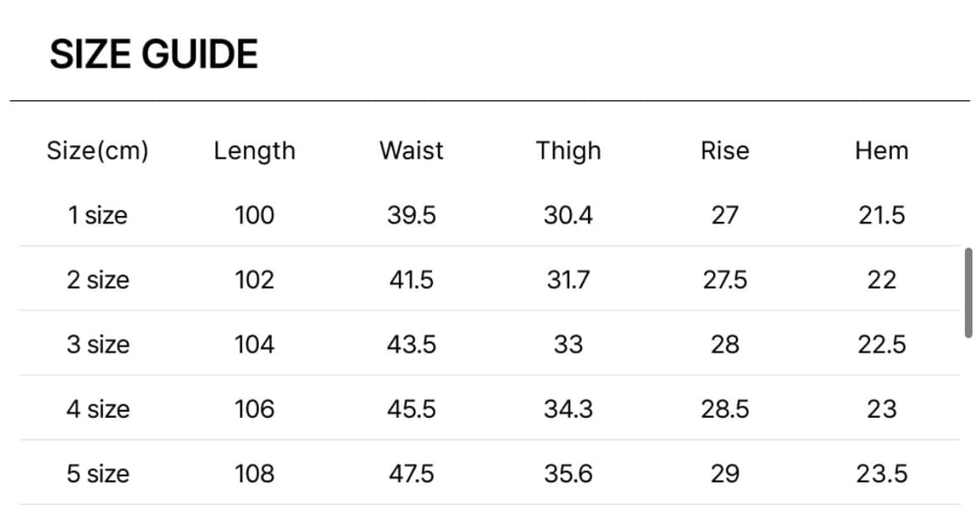
Task: Click the SIZE GUIDE heading
Action: click(x=154, y=55)
